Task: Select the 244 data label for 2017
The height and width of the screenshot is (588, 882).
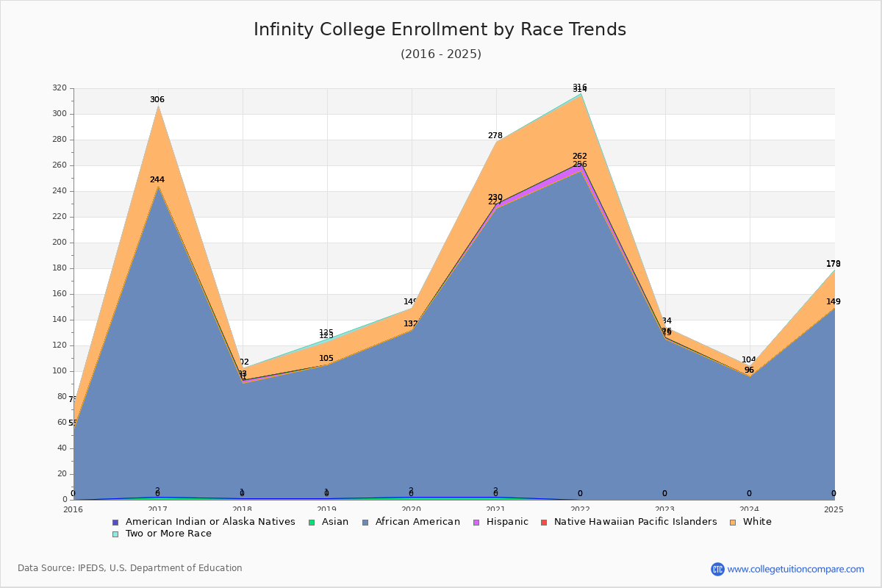Action: pyautogui.click(x=157, y=180)
